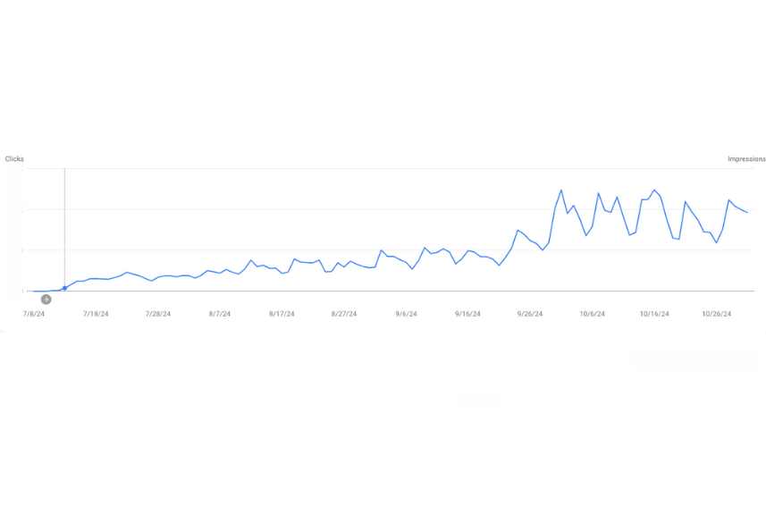Choose the 8/27/24 date label
This screenshot has height=532, width=766.
pyautogui.click(x=344, y=314)
